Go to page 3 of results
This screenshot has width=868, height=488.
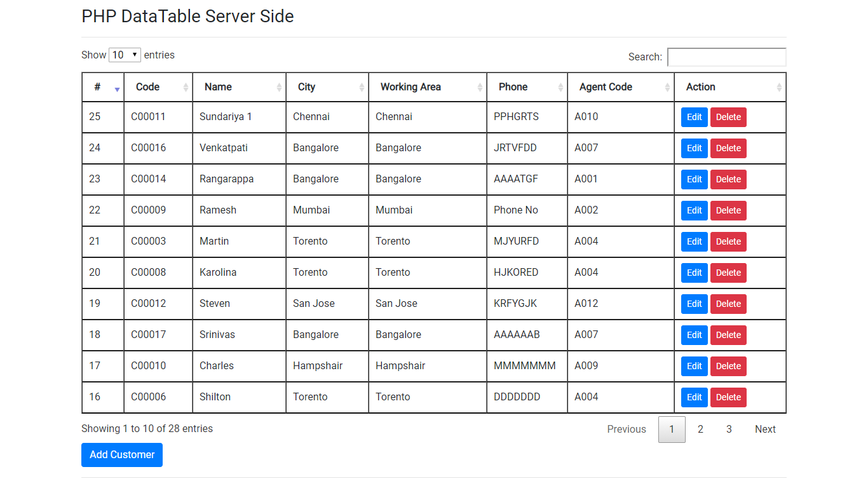[x=729, y=429]
